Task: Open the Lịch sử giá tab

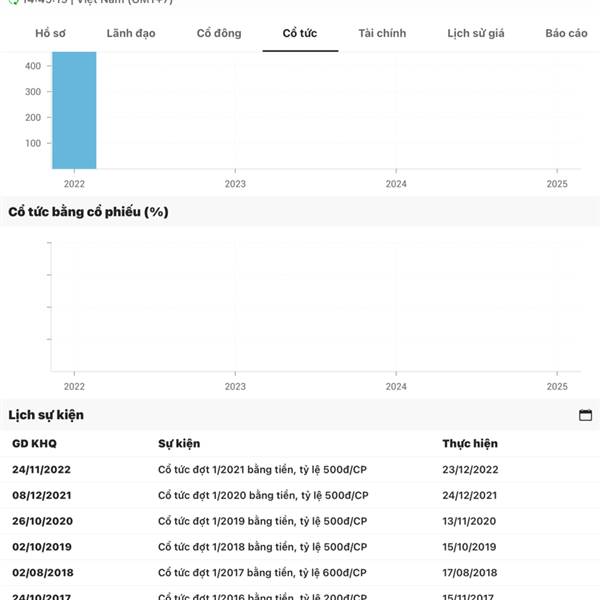Action: [x=476, y=33]
